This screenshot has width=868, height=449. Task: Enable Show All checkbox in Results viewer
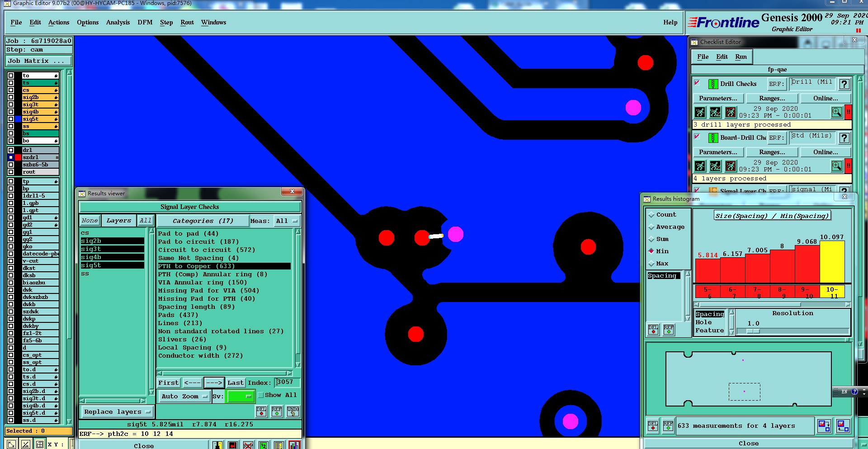[x=261, y=395]
